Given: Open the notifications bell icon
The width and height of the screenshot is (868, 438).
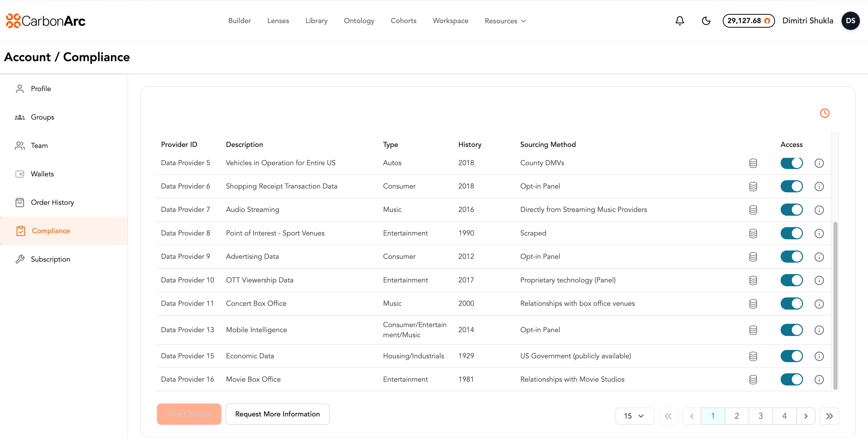Looking at the screenshot, I should click(680, 21).
